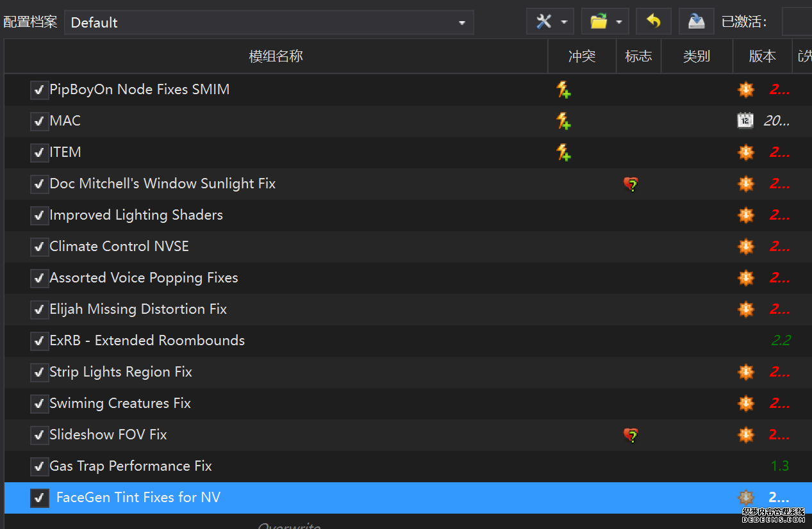The image size is (812, 529).
Task: Click conflict icon for PipBoyOn Node Fixes SMIM
Action: click(x=563, y=90)
